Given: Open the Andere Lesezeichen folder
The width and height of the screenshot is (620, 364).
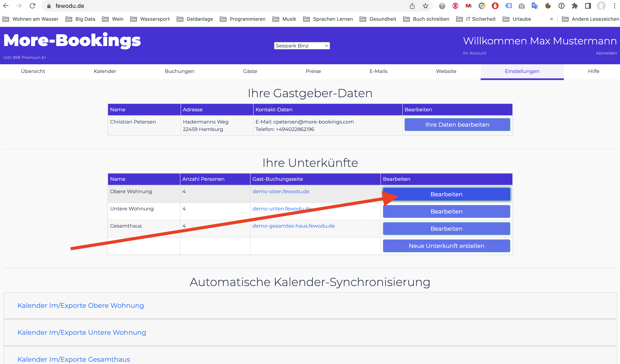Looking at the screenshot, I should (591, 19).
